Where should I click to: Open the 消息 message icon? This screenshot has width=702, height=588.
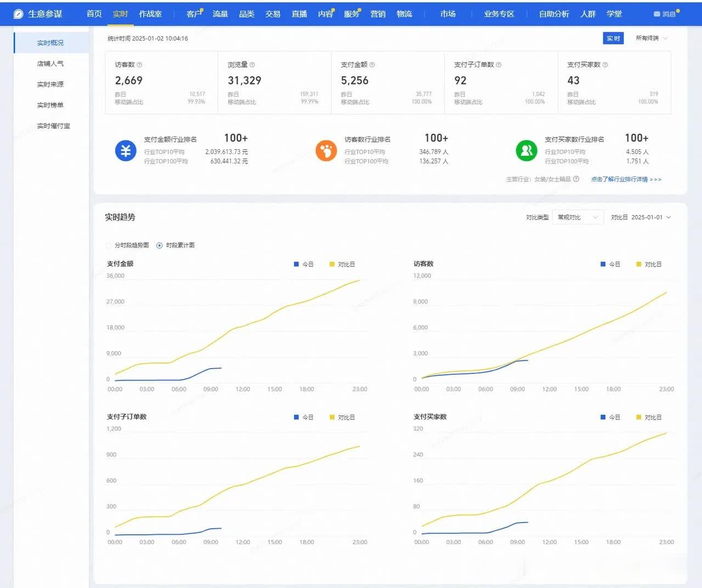pyautogui.click(x=657, y=14)
